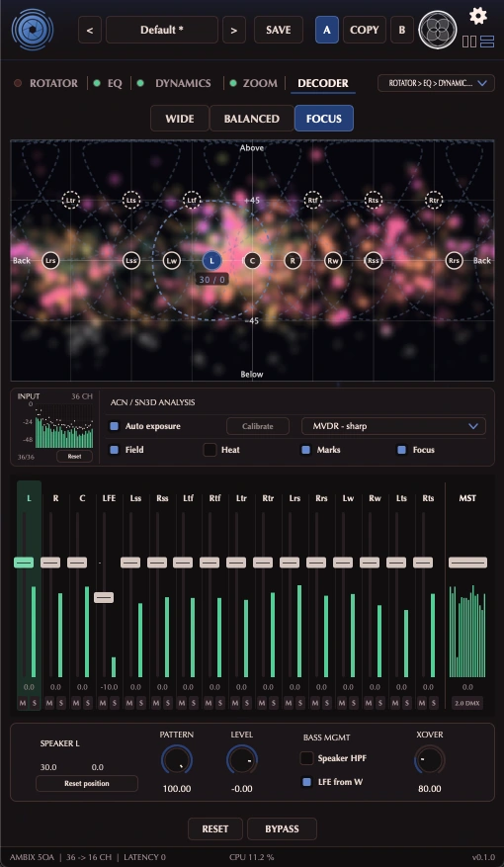Solo the Rts channel
504x867 pixels.
click(x=435, y=703)
